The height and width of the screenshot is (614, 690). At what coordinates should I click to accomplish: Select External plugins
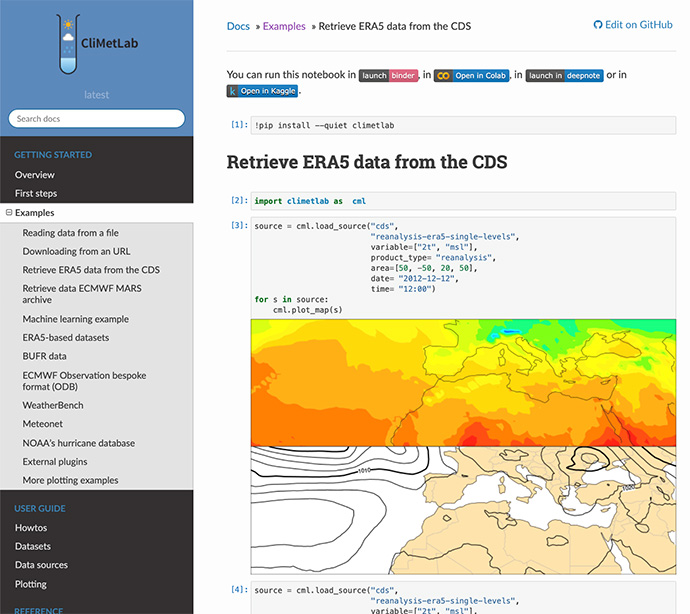(x=55, y=462)
